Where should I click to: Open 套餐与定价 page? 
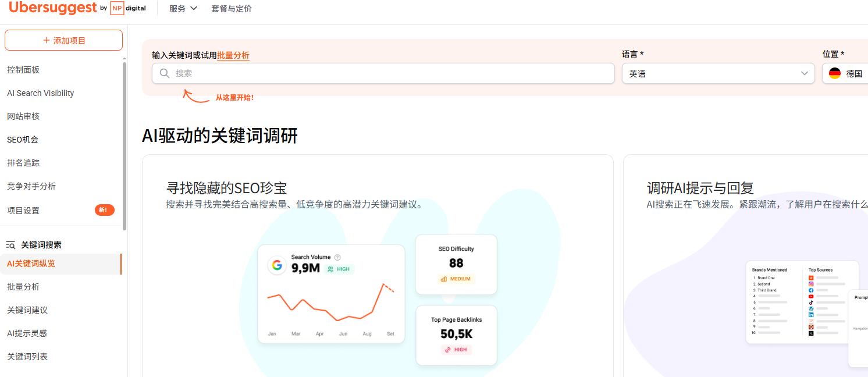coord(232,9)
